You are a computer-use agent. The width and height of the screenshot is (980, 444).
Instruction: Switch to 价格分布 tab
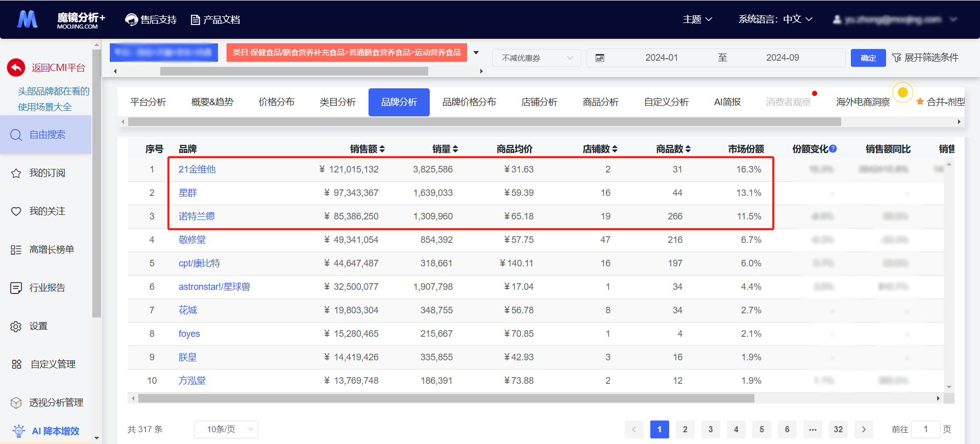pos(277,102)
